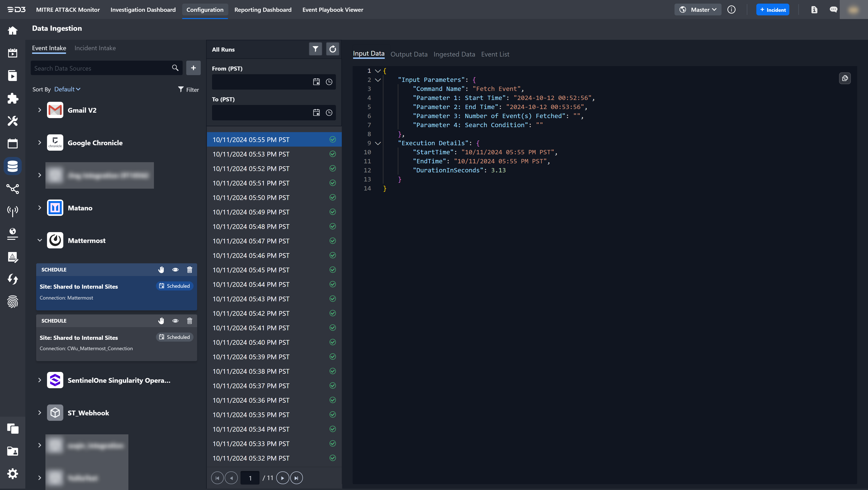Select the 10/11/2024 05:50 PM run
The width and height of the screenshot is (868, 490).
click(x=251, y=198)
